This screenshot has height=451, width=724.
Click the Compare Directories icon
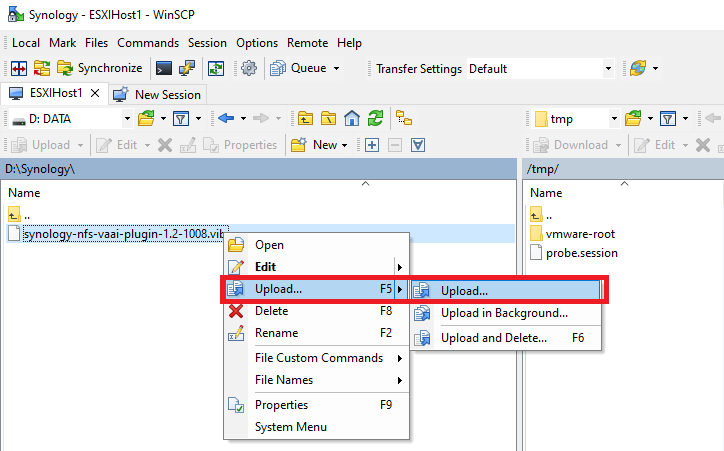pos(19,69)
